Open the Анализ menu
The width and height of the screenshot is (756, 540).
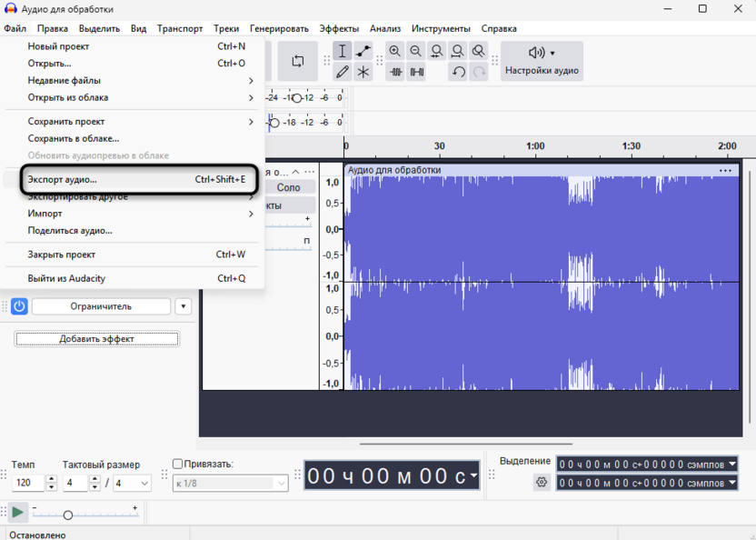tap(385, 28)
